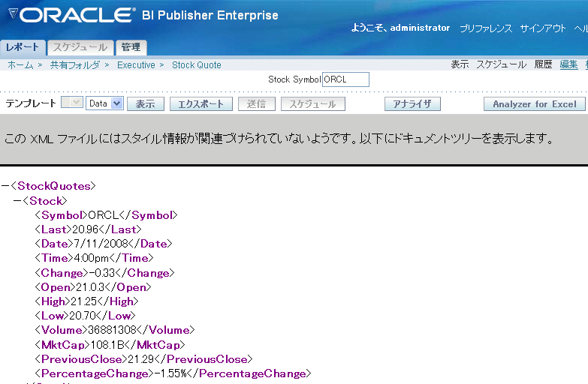
Task: Open the empty template dropdown
Action: click(71, 102)
